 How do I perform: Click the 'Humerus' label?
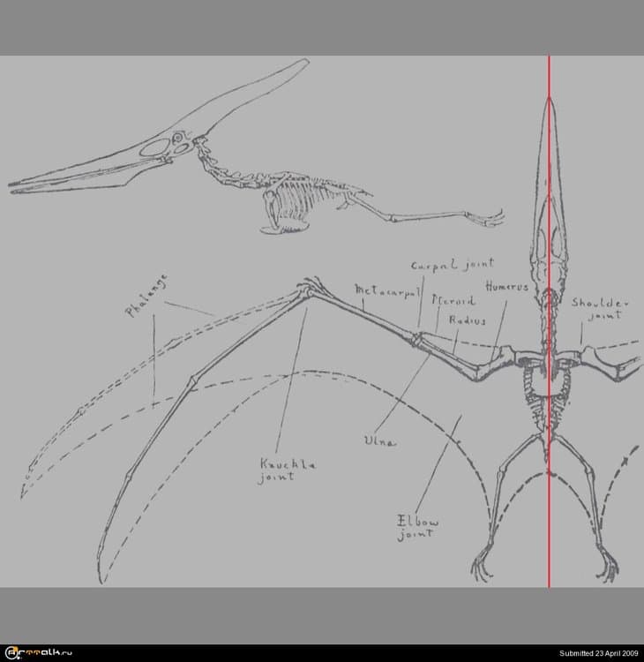coord(506,287)
